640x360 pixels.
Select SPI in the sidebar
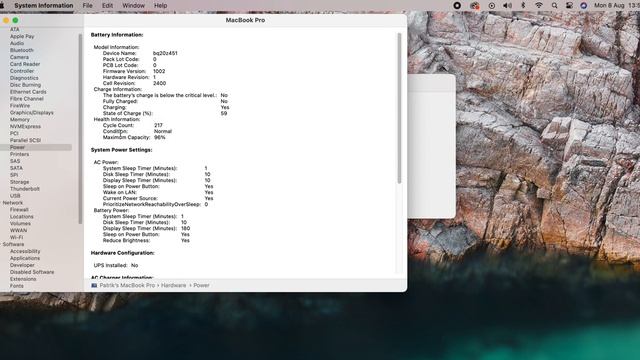14,175
